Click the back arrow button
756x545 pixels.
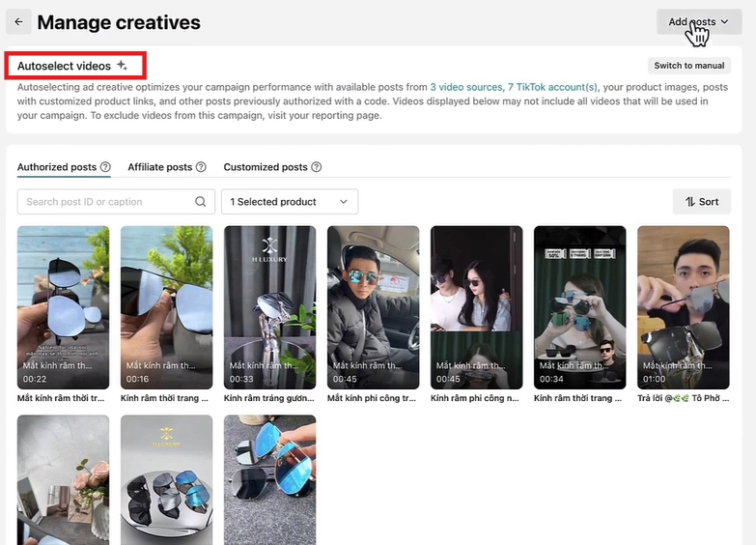pyautogui.click(x=19, y=21)
